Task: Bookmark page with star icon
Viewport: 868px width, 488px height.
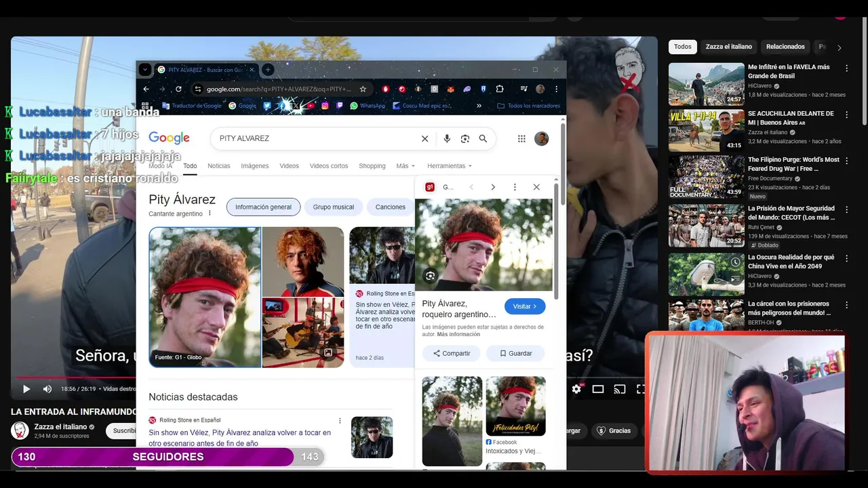Action: 363,89
